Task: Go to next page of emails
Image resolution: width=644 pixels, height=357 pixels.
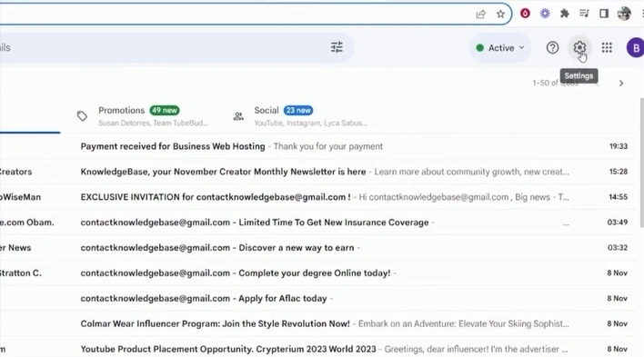Action: click(621, 84)
